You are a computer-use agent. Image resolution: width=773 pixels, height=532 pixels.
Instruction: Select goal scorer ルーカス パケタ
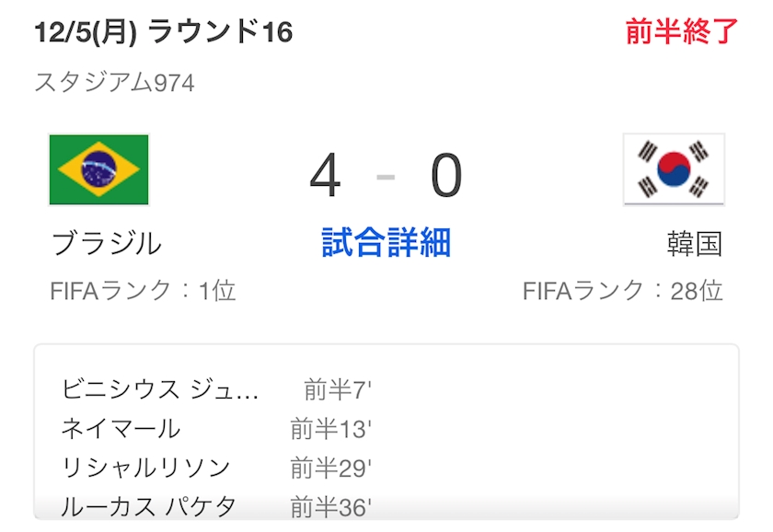pos(148,506)
